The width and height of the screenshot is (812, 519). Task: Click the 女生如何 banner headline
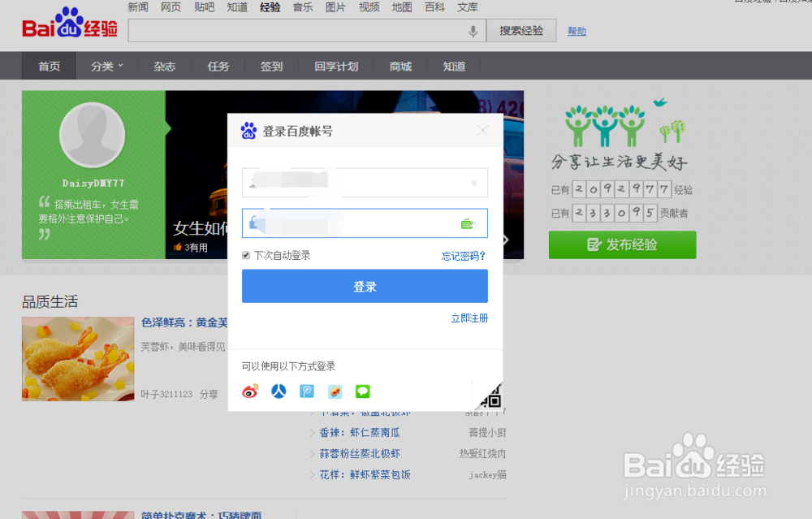click(201, 228)
